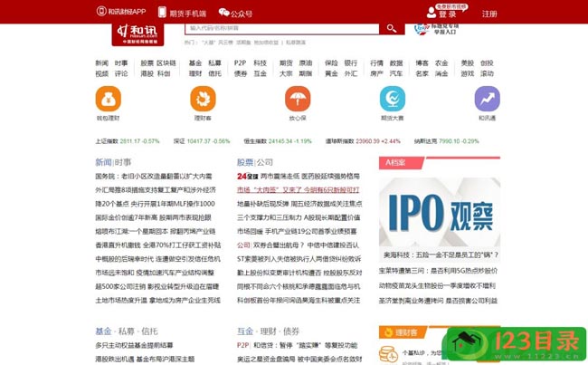Click the 道琼斯指数 index quote
The height and width of the screenshot is (365, 588).
(x=363, y=141)
